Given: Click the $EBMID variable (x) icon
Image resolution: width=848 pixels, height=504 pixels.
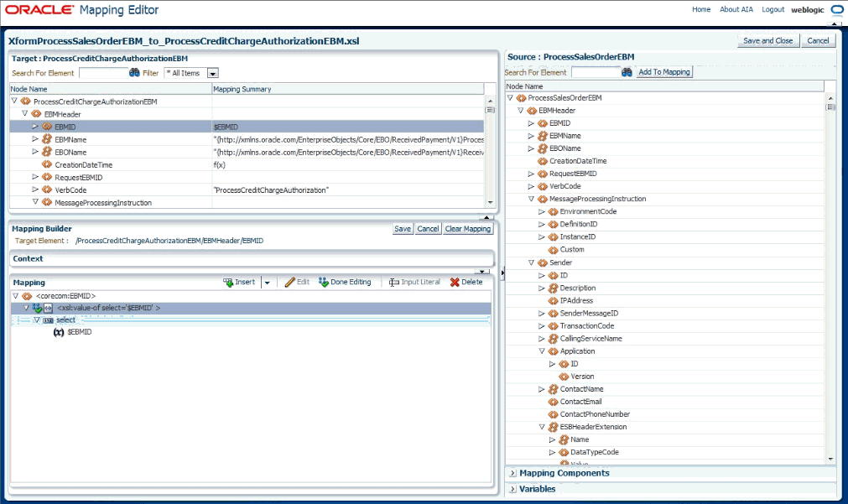Looking at the screenshot, I should 59,332.
